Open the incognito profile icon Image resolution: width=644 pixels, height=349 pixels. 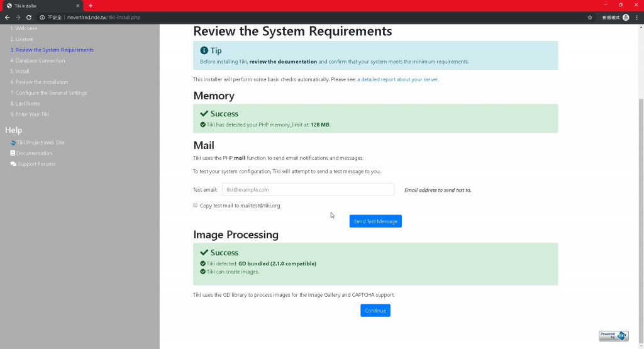coord(626,17)
